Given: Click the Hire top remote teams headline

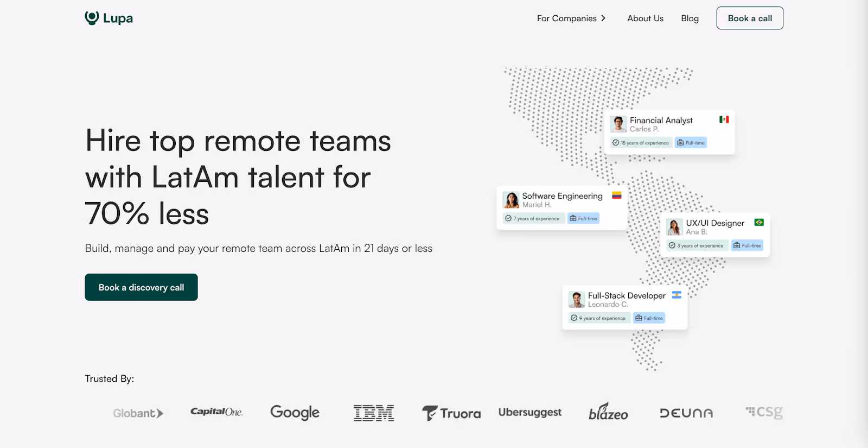Looking at the screenshot, I should tap(238, 177).
